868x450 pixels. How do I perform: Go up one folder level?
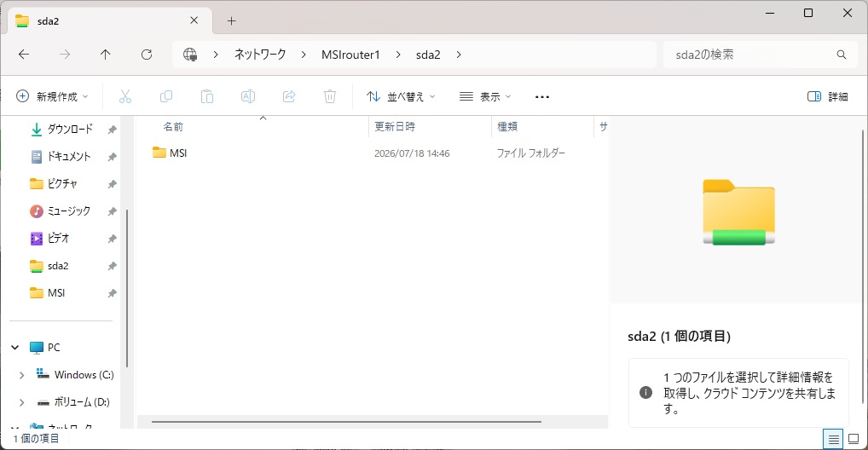105,55
